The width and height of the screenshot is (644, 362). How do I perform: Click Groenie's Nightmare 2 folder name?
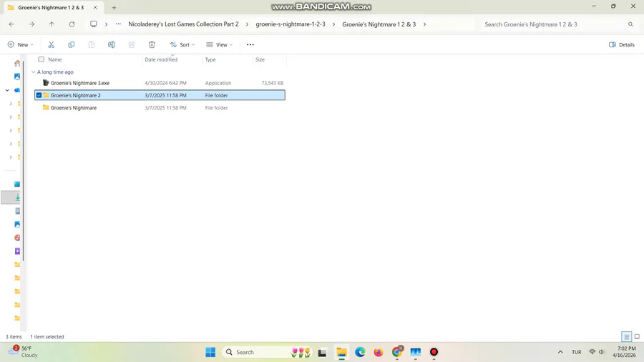76,95
